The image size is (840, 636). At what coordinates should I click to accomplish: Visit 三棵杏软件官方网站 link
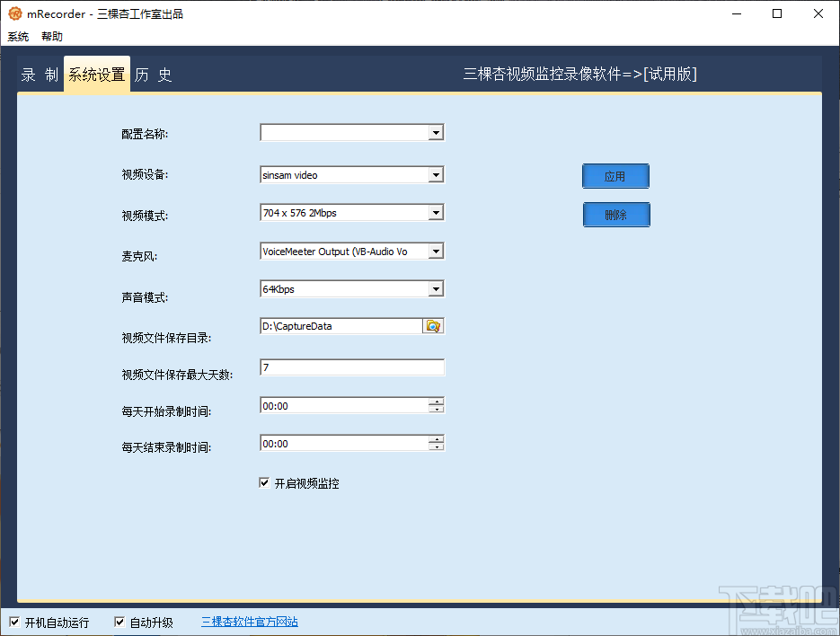[249, 621]
